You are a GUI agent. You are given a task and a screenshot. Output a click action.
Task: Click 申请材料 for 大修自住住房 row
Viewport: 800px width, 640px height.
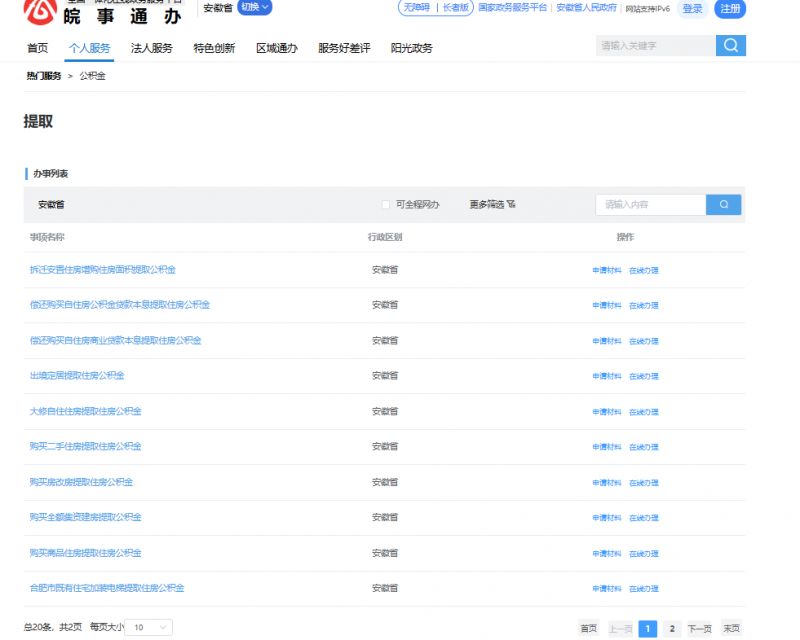pyautogui.click(x=607, y=412)
